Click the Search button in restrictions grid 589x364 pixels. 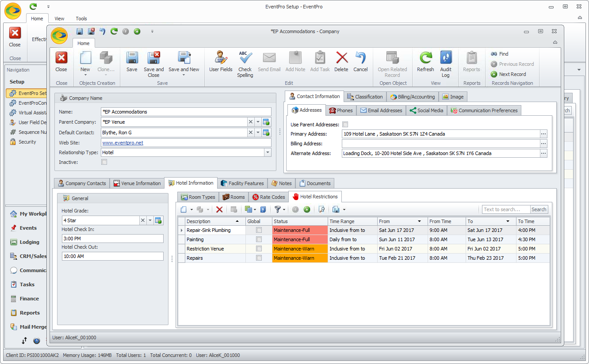coord(539,209)
